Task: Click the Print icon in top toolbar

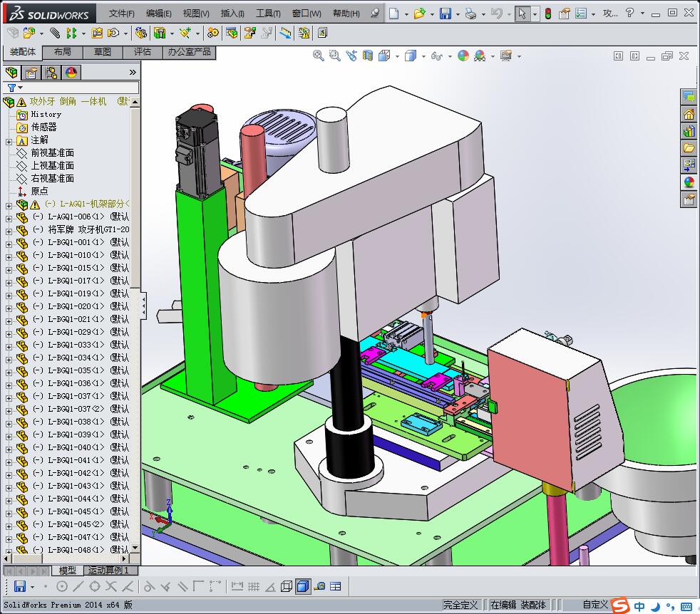Action: coord(470,14)
